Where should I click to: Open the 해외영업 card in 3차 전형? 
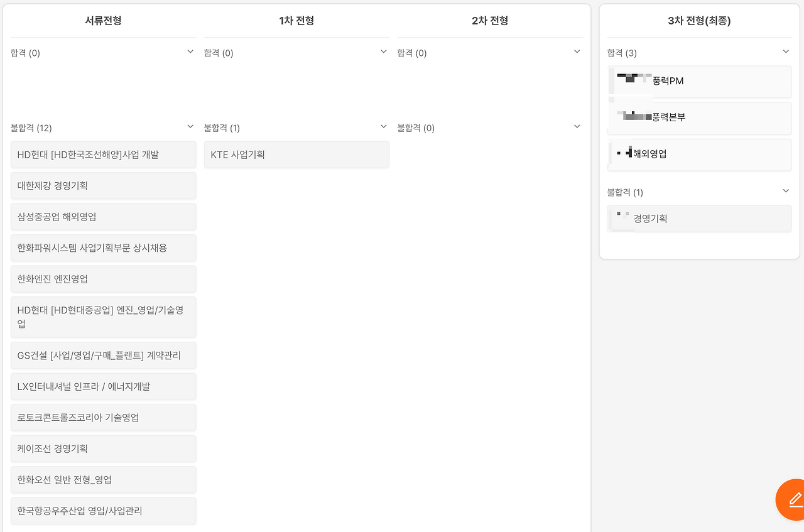pyautogui.click(x=699, y=154)
